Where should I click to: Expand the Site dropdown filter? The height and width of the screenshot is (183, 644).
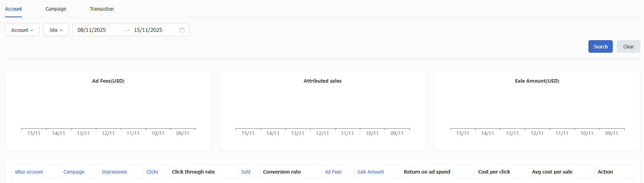tap(56, 30)
